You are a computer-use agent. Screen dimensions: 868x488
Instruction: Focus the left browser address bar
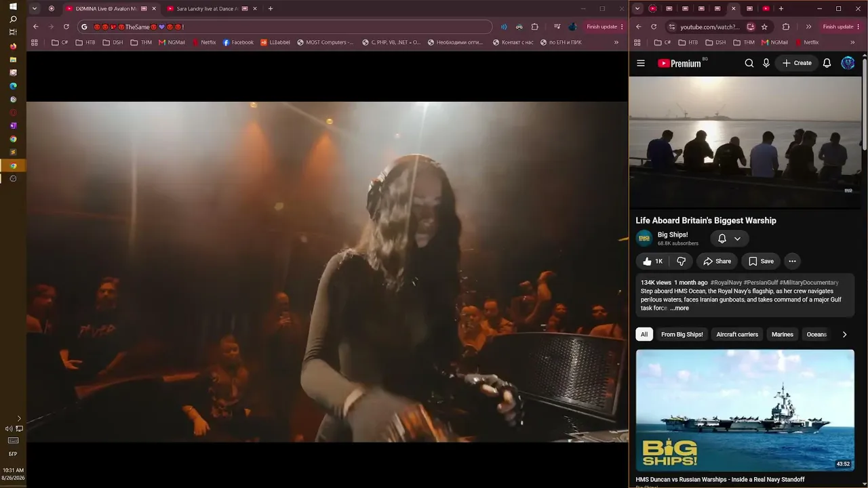point(285,26)
